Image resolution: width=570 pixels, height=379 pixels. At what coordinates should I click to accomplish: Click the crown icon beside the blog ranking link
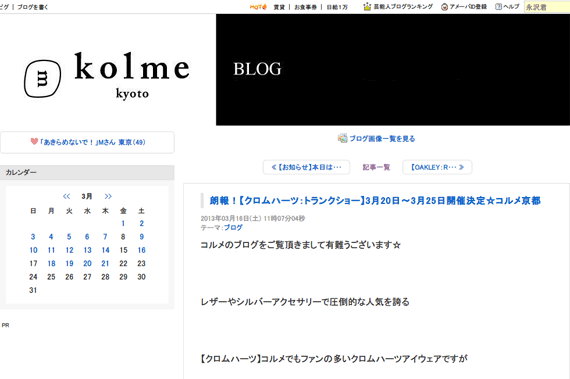[x=367, y=6]
